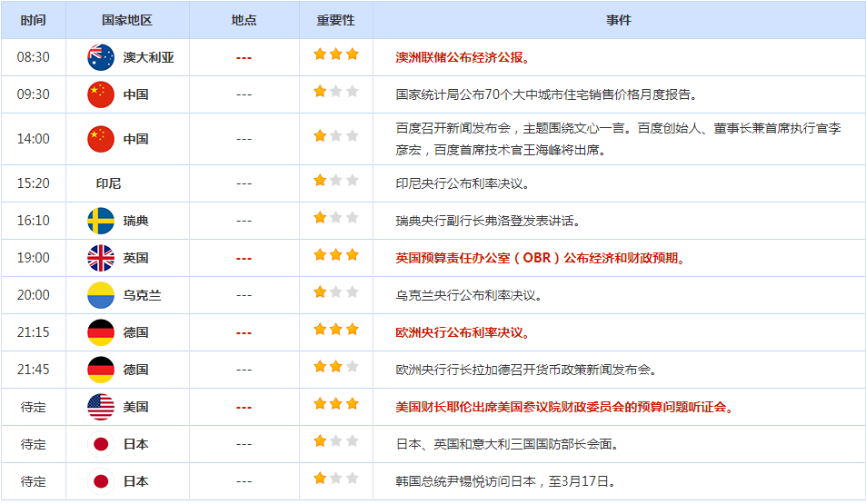Click the Japan flag in the 尹锡悦 row
The width and height of the screenshot is (866, 504).
pos(101,481)
